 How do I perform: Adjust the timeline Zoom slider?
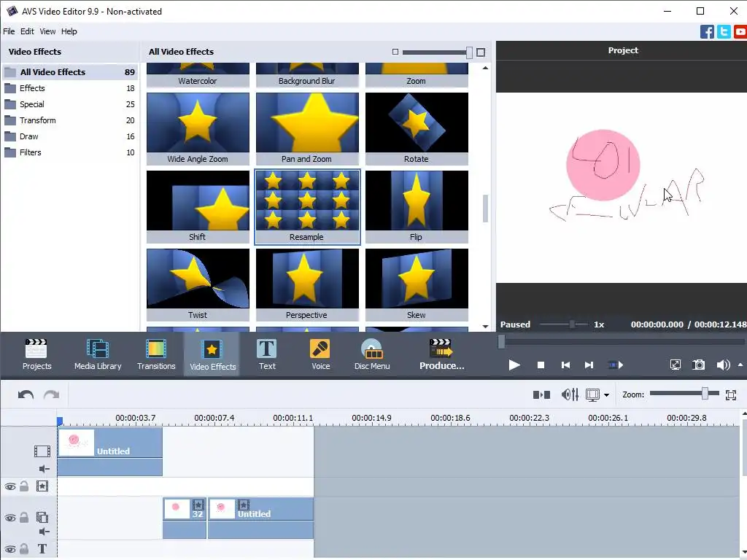(705, 393)
